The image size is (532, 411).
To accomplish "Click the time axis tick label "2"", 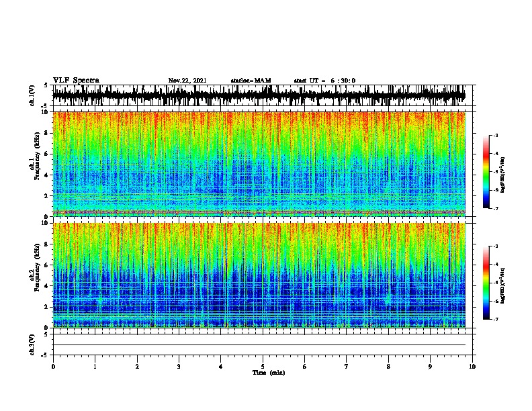I will [137, 367].
